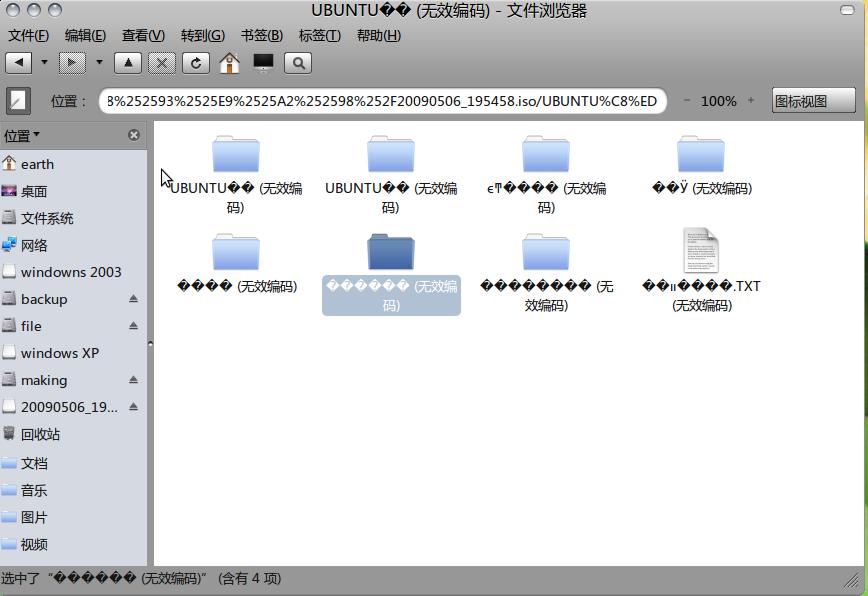The height and width of the screenshot is (596, 868).
Task: Open the forward history dropdown arrow
Action: tap(99, 63)
